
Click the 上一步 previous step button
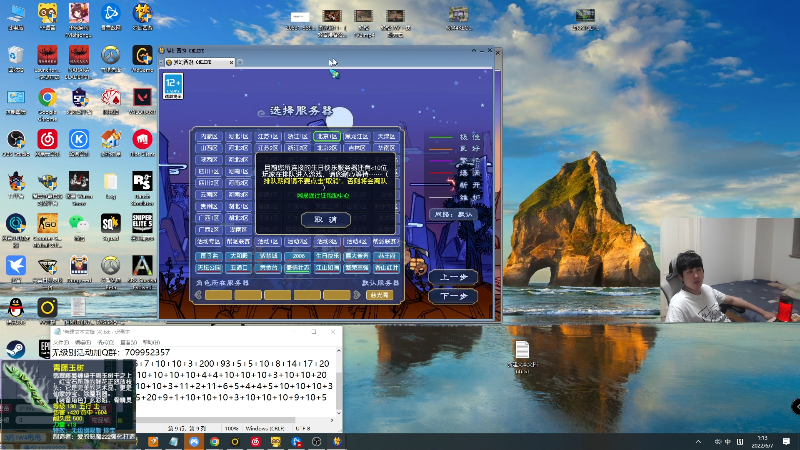point(454,277)
